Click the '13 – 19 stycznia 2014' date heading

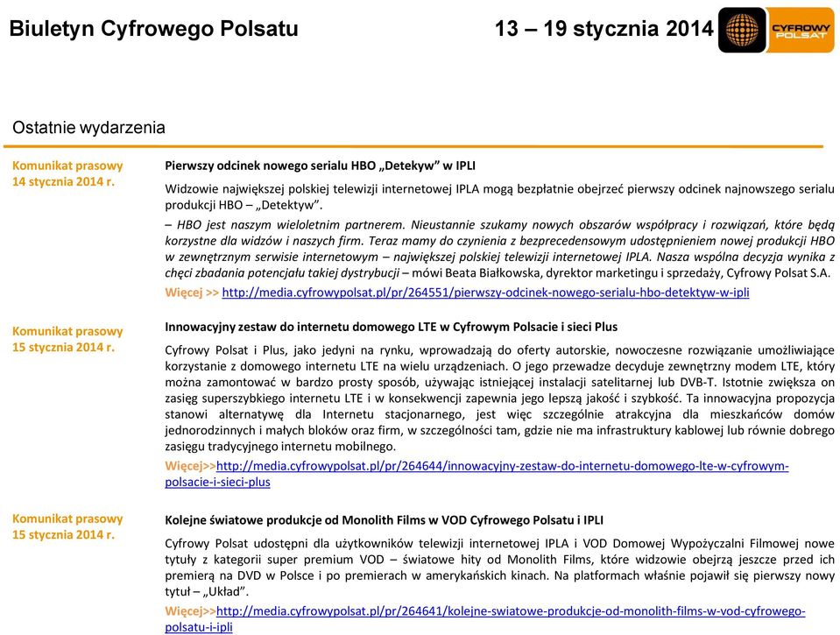tap(604, 29)
